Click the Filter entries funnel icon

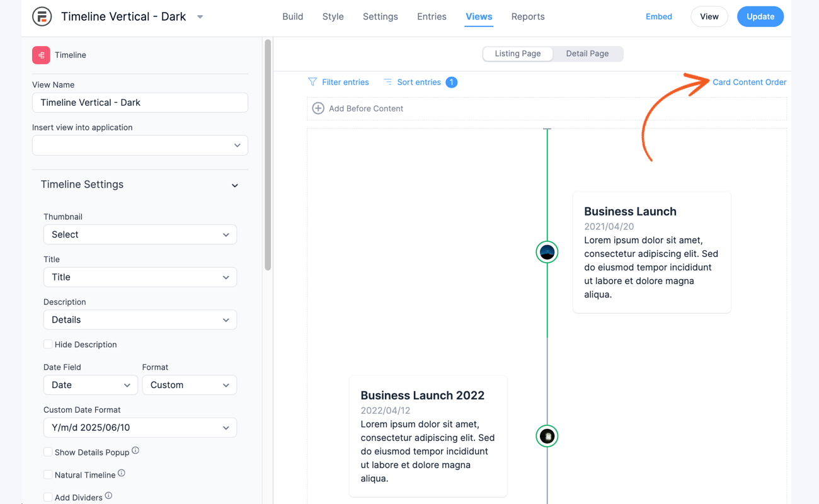(312, 82)
